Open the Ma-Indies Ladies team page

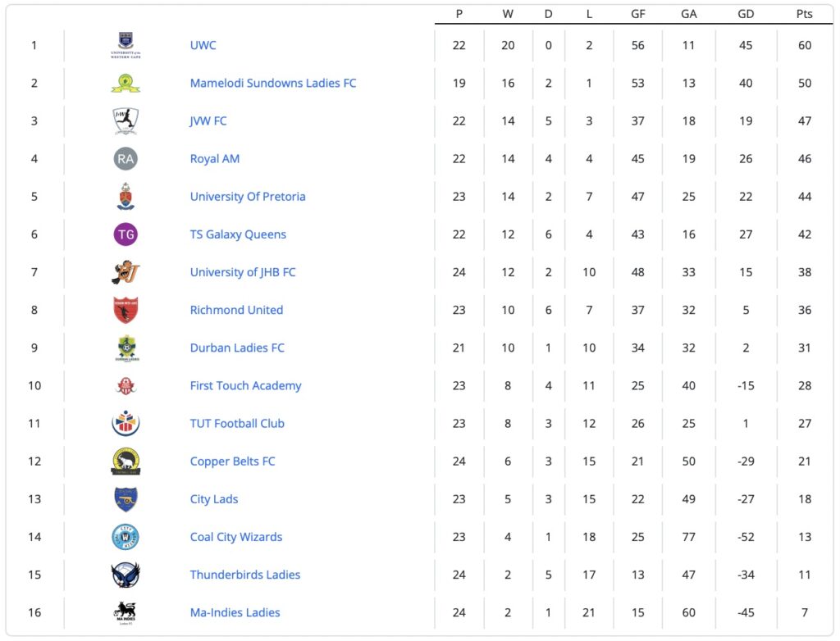(235, 612)
